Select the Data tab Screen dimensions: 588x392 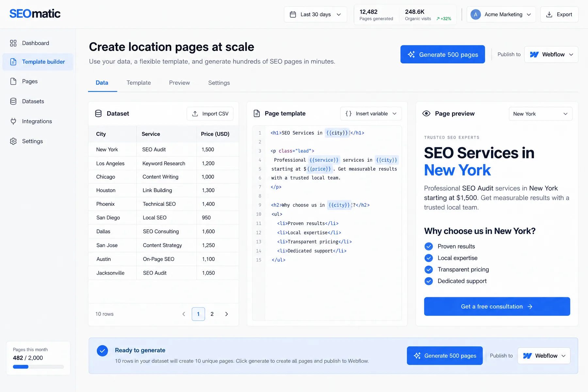click(102, 83)
